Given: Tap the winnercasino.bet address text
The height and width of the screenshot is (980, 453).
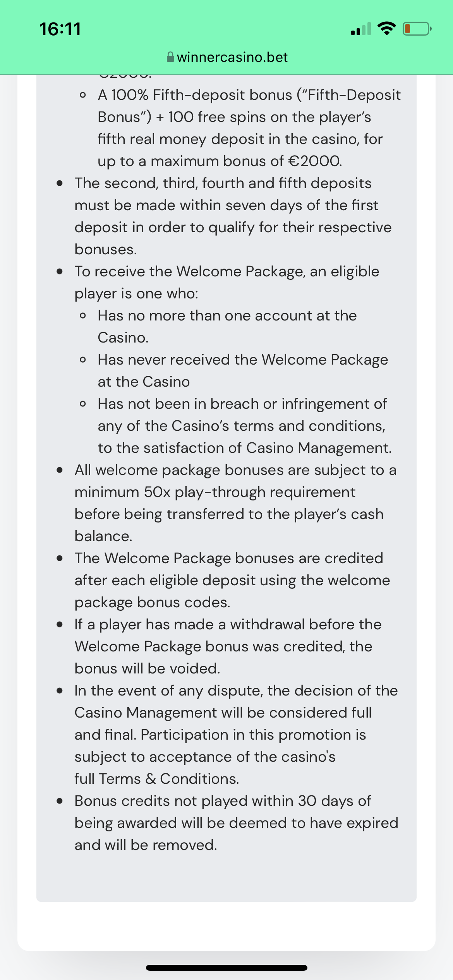Looking at the screenshot, I should point(232,57).
